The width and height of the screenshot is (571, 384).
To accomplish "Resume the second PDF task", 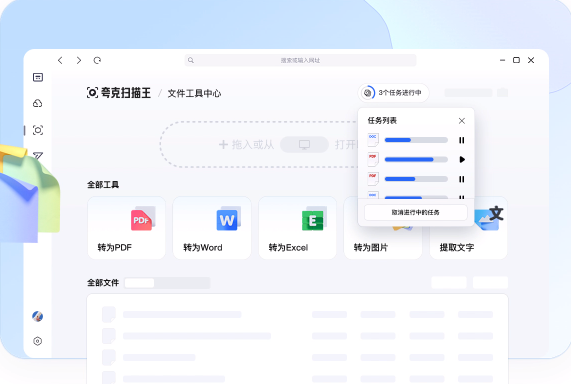I will pyautogui.click(x=462, y=159).
